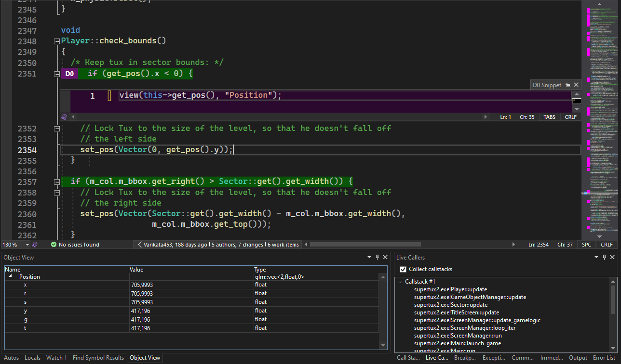621x364 pixels.
Task: Switch to the Locals tab
Action: pyautogui.click(x=32, y=357)
